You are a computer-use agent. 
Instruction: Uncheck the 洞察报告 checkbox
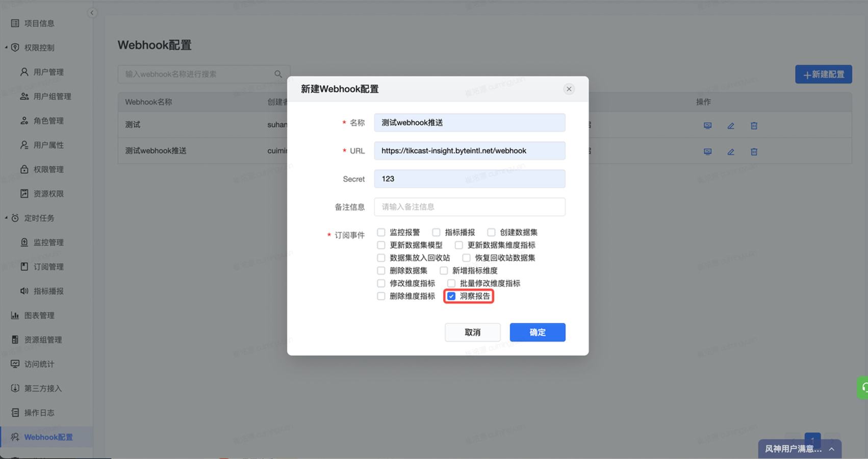tap(451, 296)
